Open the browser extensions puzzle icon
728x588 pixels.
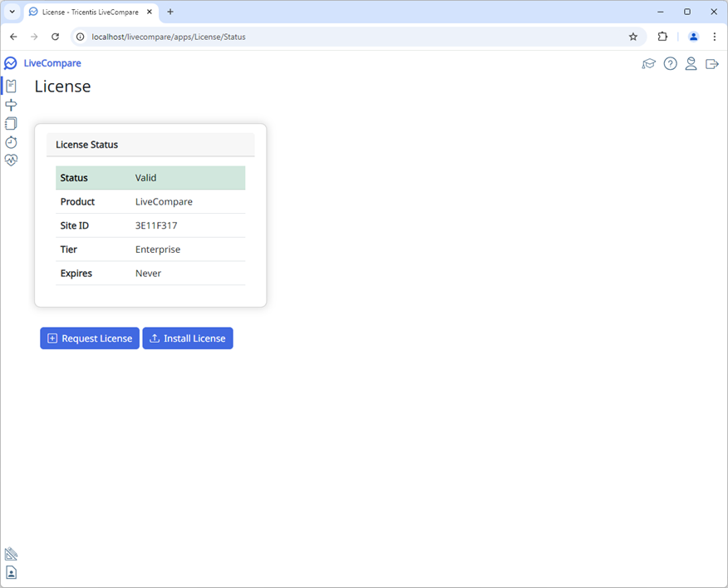(x=662, y=37)
